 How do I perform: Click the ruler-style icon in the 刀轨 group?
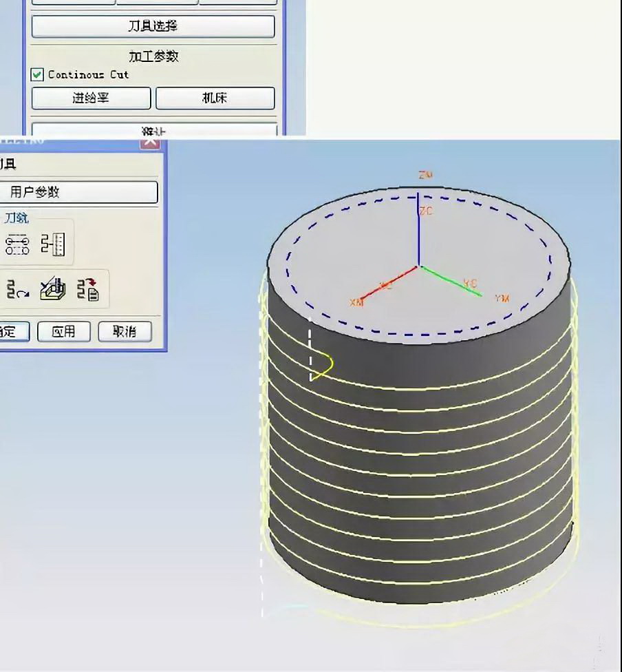(53, 244)
